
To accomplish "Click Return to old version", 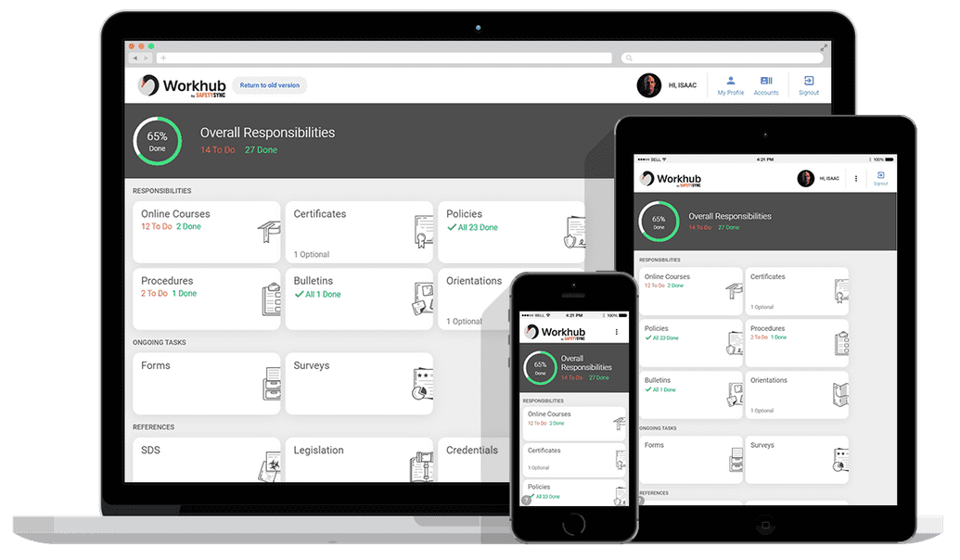I will (270, 84).
